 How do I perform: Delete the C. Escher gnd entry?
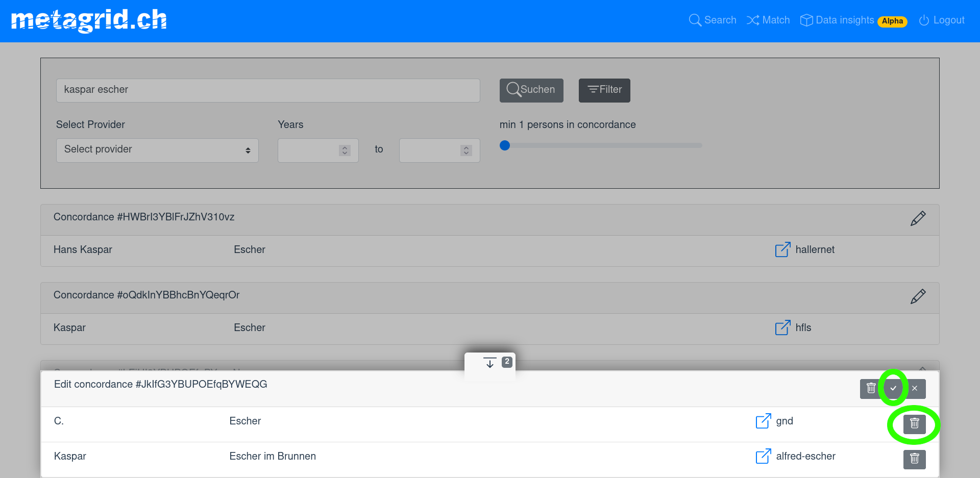(914, 423)
